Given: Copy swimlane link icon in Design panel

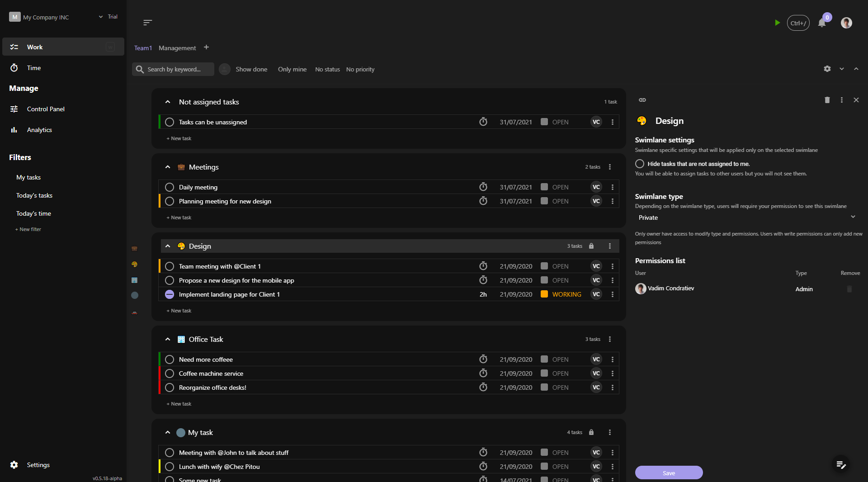Looking at the screenshot, I should pyautogui.click(x=642, y=100).
